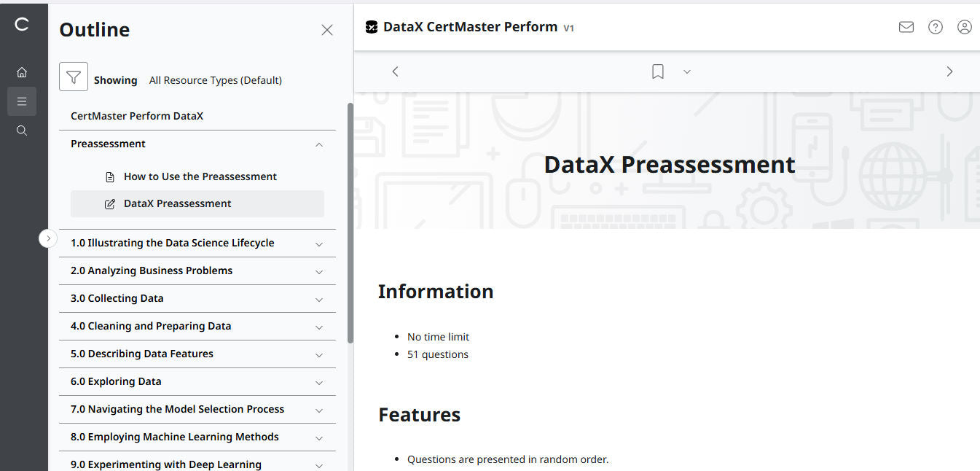Expand 3.0 Collecting Data section

(x=319, y=299)
